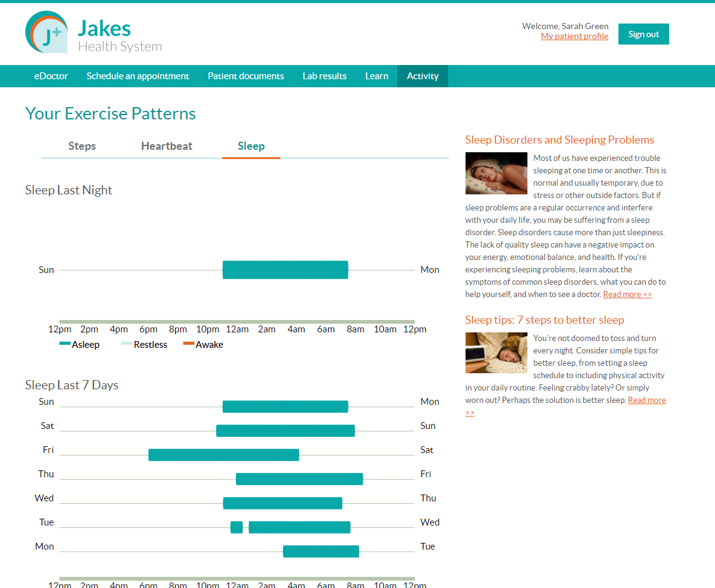Click the Sun to Mon sleep bar in 7 Days chart
The image size is (715, 588).
coord(285,407)
